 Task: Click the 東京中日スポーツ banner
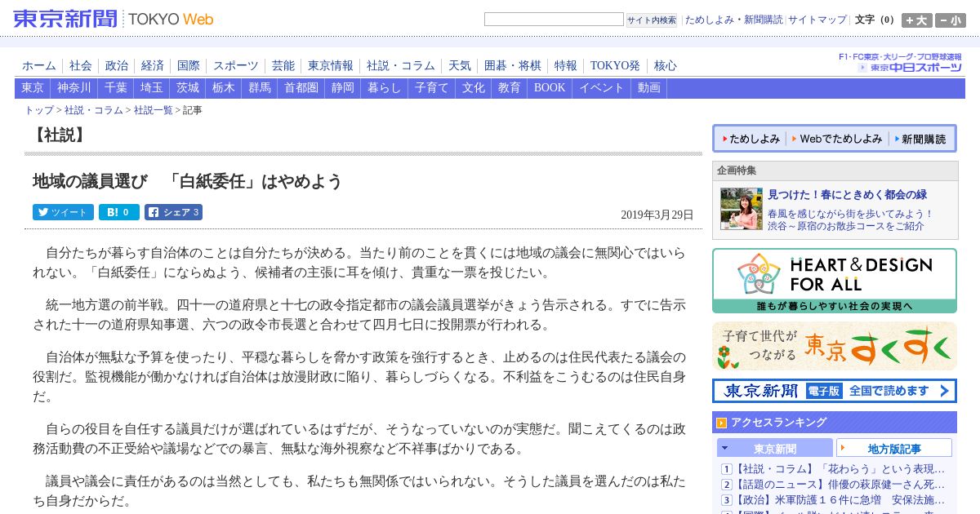[900, 63]
